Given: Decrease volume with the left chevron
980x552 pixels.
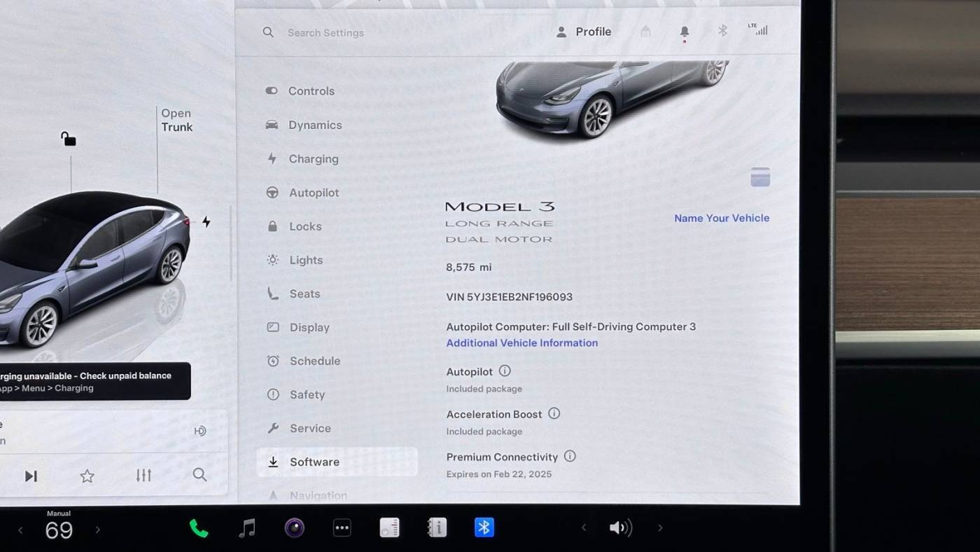Looking at the screenshot, I should (x=584, y=528).
